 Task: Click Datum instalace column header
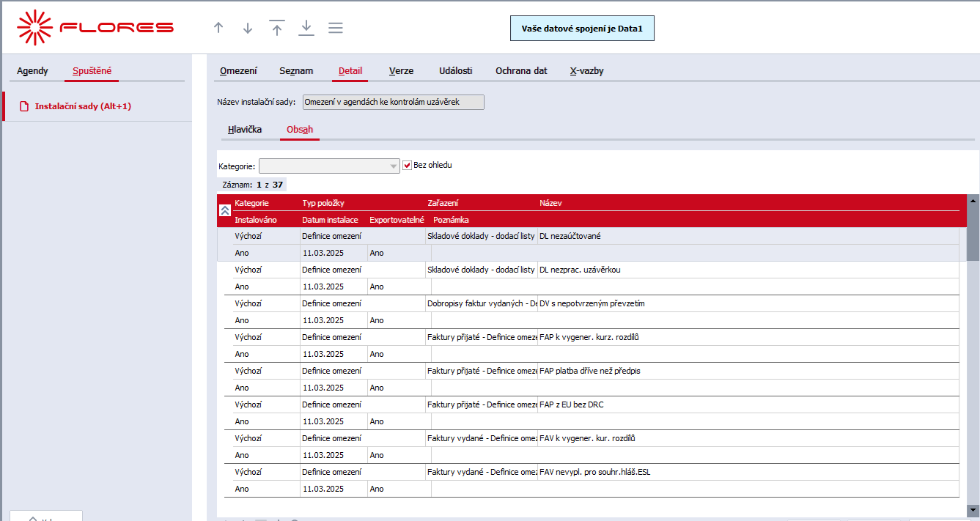(x=330, y=220)
